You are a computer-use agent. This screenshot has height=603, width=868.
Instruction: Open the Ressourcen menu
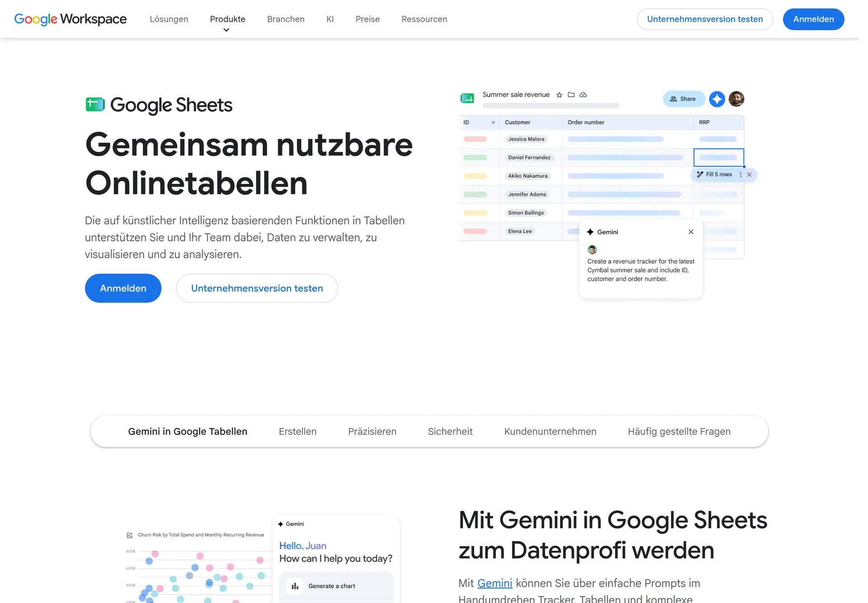coord(425,19)
